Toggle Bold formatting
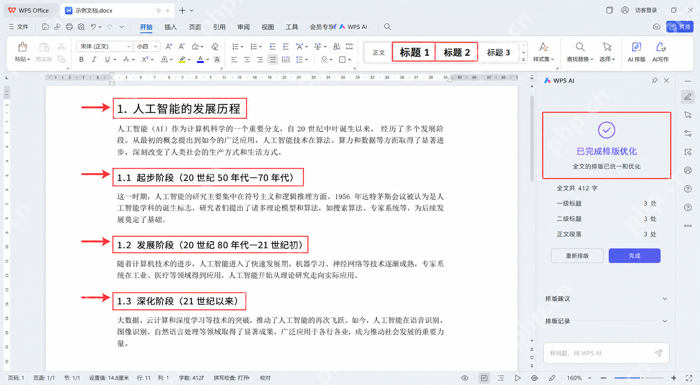The image size is (700, 385). 81,59
